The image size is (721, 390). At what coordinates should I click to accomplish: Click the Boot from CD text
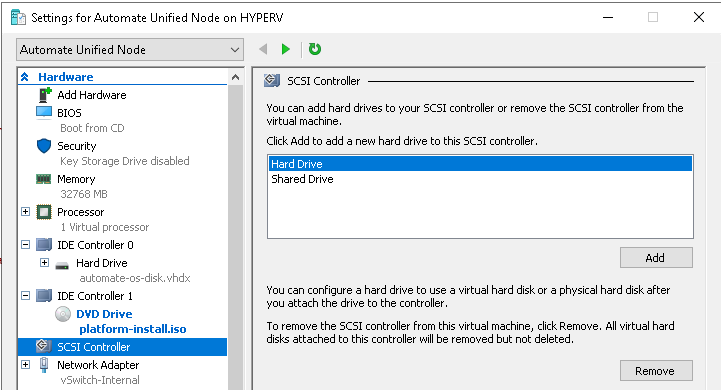(92, 128)
